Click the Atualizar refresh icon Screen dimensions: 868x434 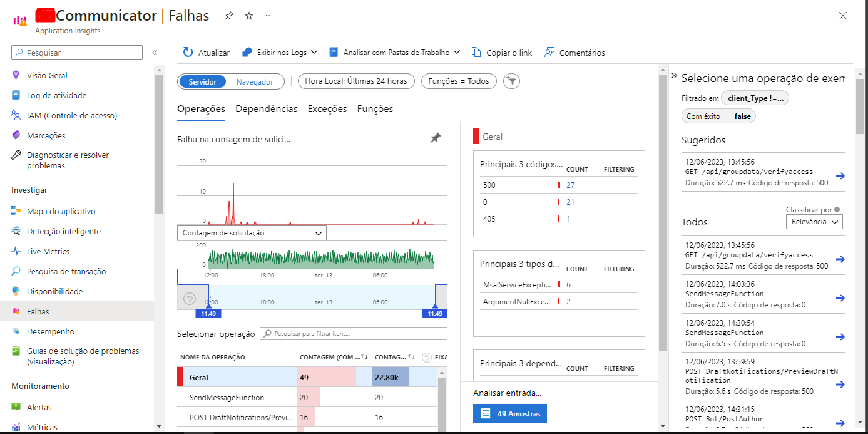click(x=188, y=52)
